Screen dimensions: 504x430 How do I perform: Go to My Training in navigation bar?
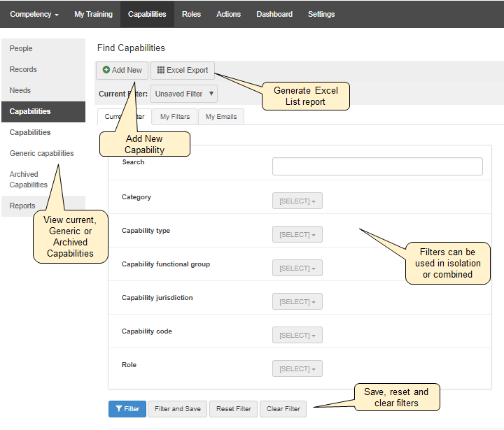tap(93, 14)
